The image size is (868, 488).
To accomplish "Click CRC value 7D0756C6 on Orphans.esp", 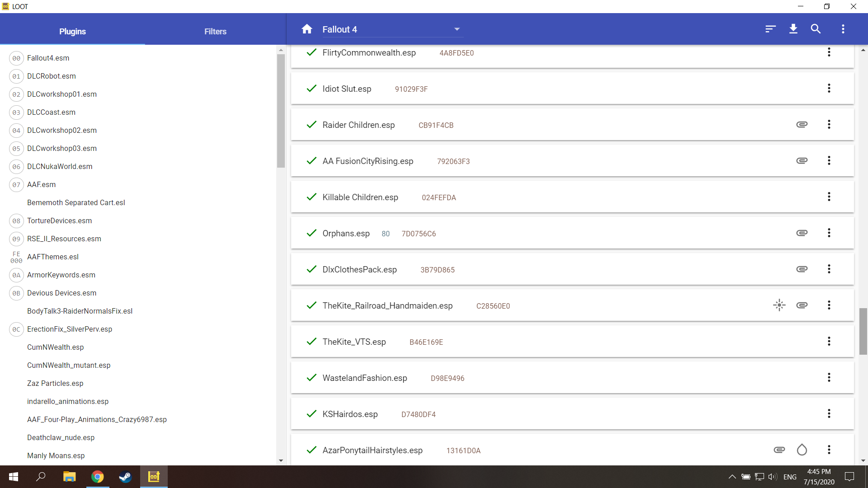I will click(419, 234).
